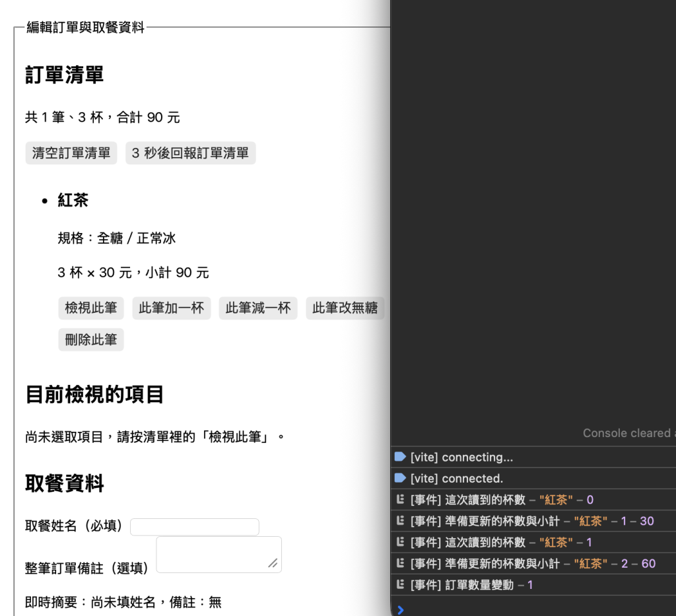Click the 訂單清單 heading
This screenshot has height=616, width=676.
click(64, 75)
